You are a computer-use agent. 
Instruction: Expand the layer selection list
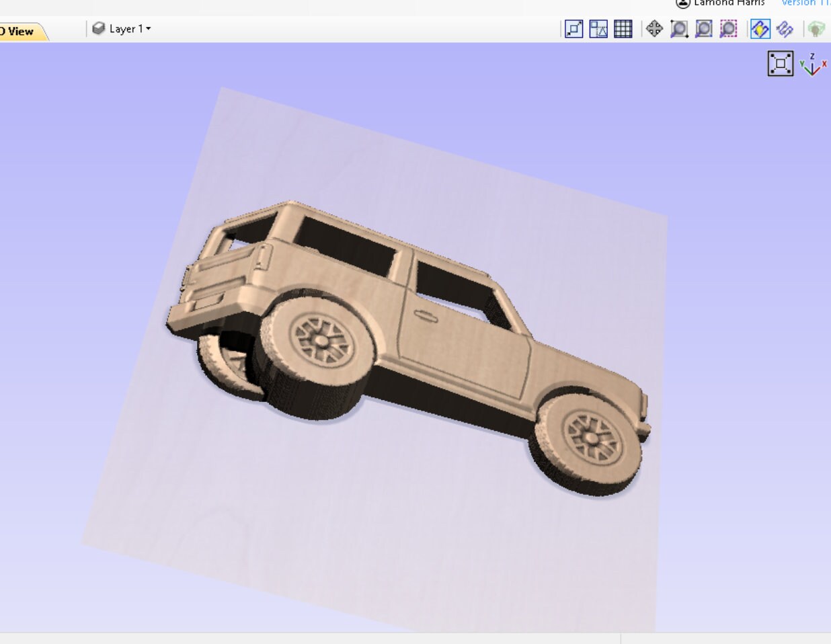tap(147, 29)
